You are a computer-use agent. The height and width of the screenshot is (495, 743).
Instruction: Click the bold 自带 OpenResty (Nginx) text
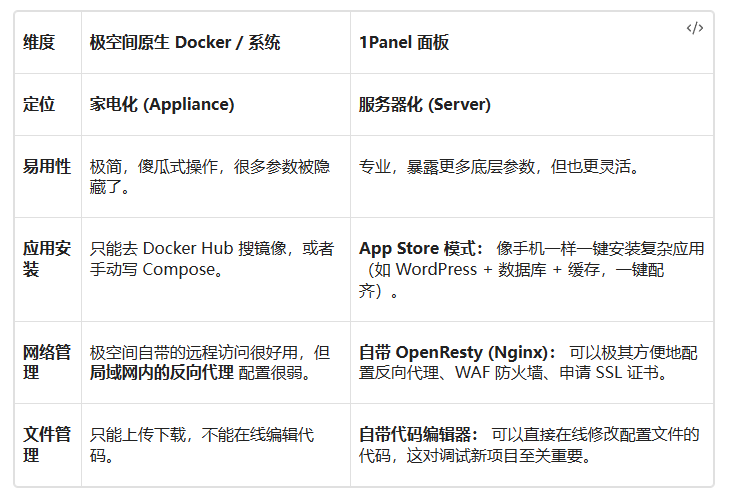pyautogui.click(x=459, y=352)
